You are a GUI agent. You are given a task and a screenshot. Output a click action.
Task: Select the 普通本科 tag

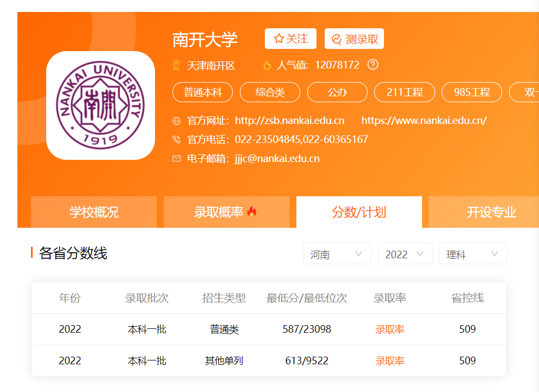pos(202,92)
